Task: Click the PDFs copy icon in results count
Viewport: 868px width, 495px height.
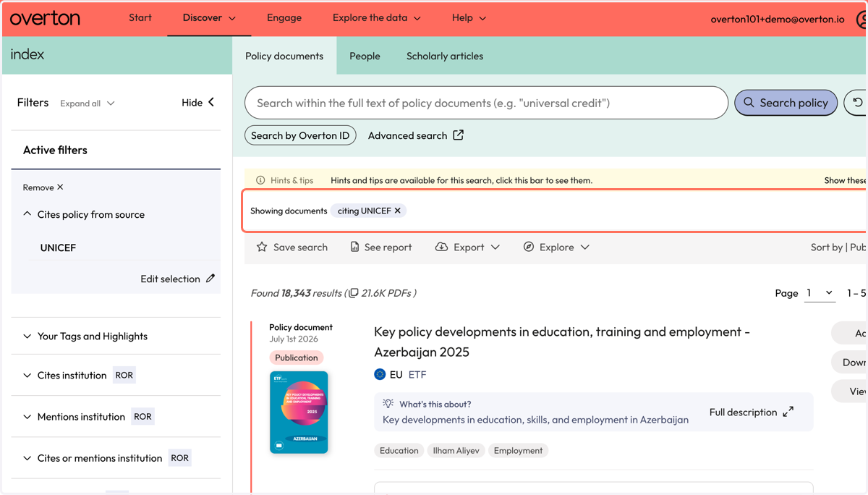Action: click(354, 293)
